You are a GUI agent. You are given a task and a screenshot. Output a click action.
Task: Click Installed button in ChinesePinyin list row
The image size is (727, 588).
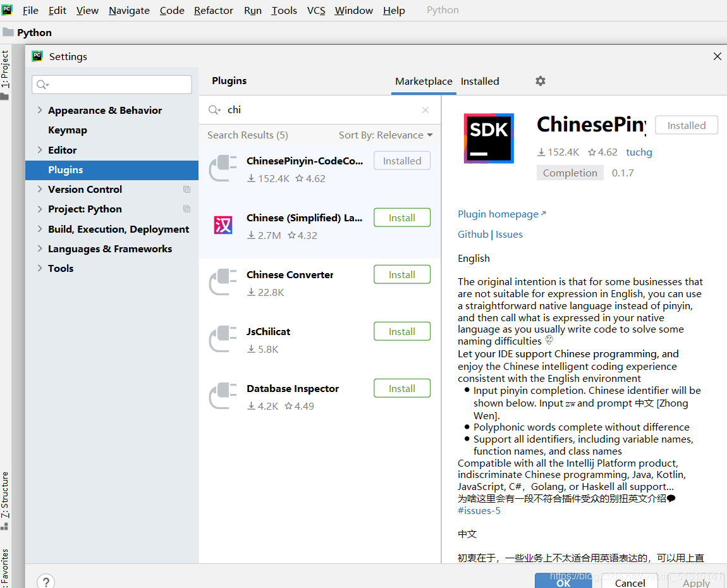[x=402, y=161]
